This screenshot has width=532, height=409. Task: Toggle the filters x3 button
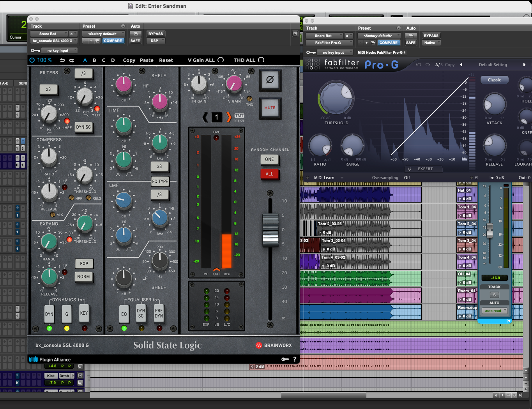tap(48, 89)
